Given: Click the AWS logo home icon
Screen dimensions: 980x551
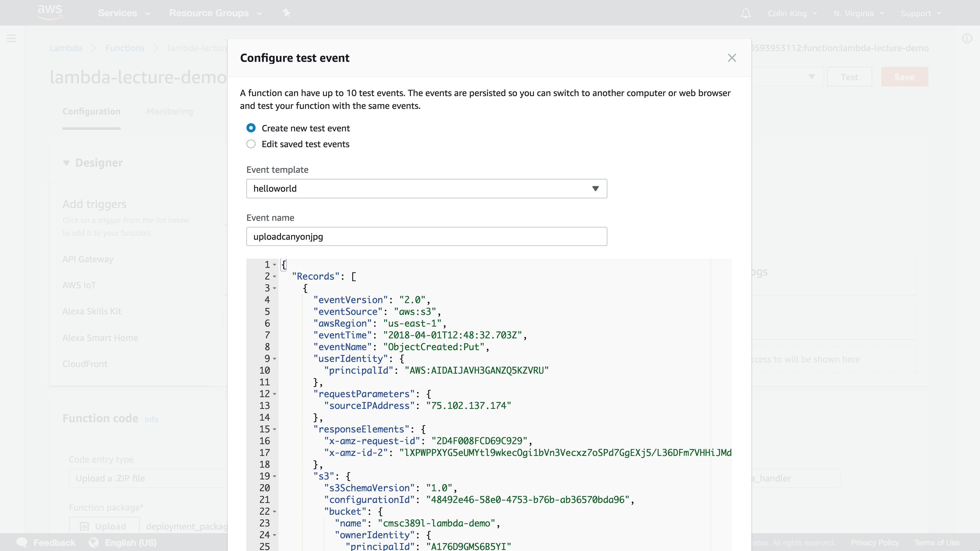Looking at the screenshot, I should 50,12.
